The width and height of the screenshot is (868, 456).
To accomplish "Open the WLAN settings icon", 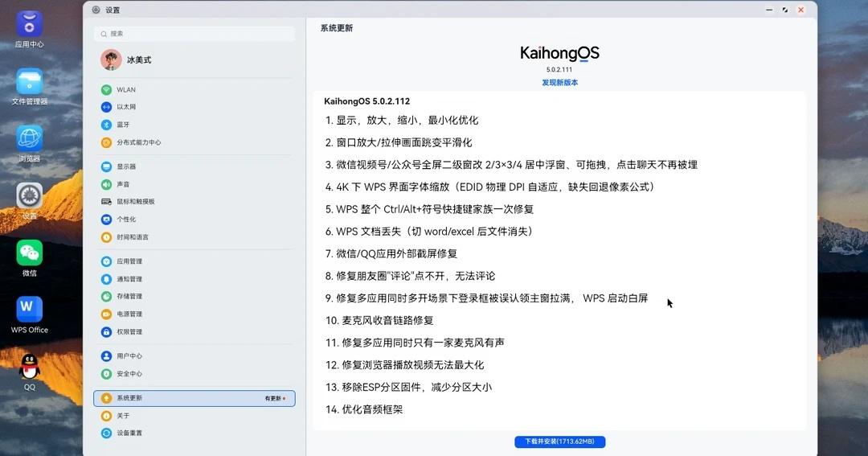I will pyautogui.click(x=106, y=89).
